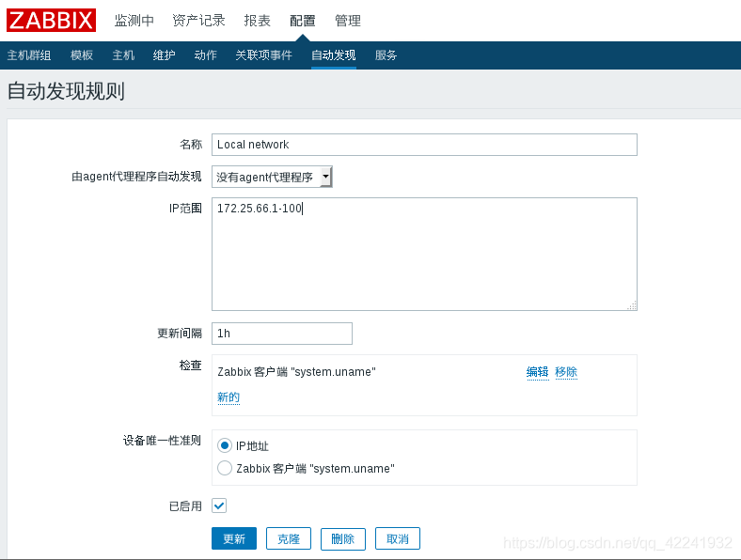Click the 设备唯一性准则 label

point(162,441)
